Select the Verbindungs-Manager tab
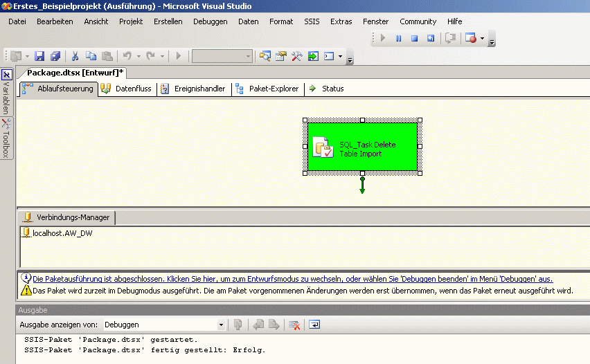Screen dimensions: 590x364 click(x=66, y=217)
